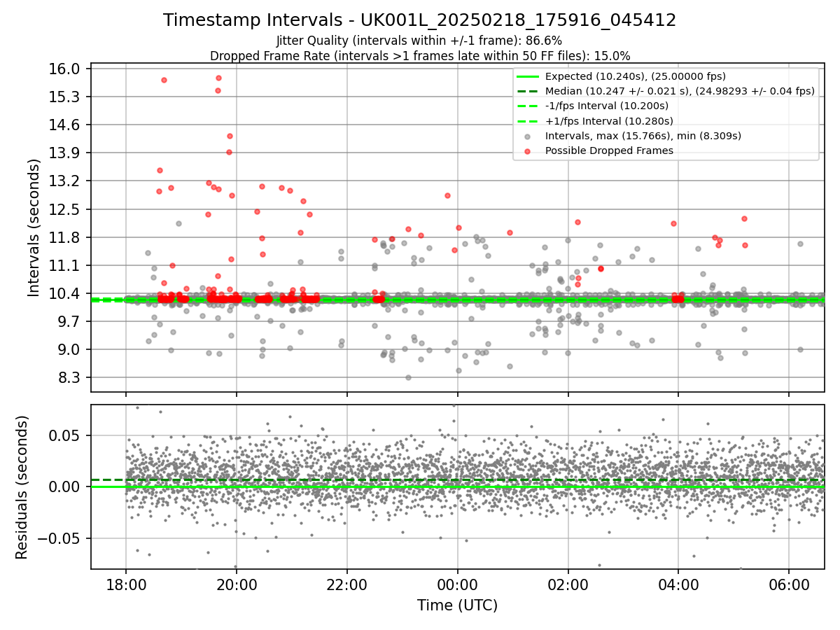
Task: Click the 11.1 y-axis tick label
Action: [66, 265]
